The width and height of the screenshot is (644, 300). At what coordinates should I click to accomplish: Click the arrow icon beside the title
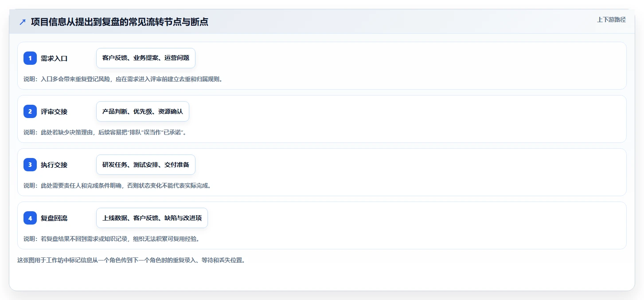pos(23,22)
